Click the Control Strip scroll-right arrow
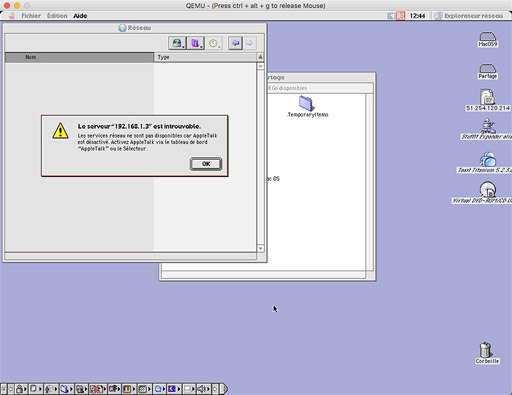Viewport: 512px width, 395px height. point(215,389)
